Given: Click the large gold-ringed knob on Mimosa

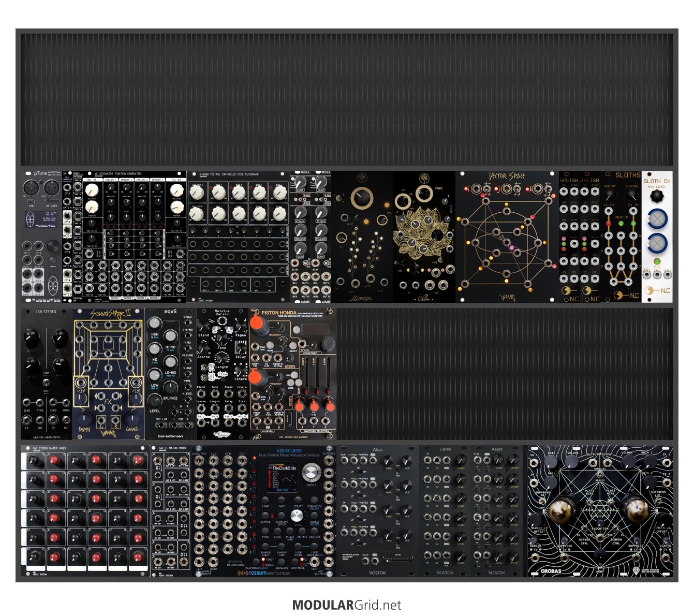Looking at the screenshot, I should pos(362,199).
